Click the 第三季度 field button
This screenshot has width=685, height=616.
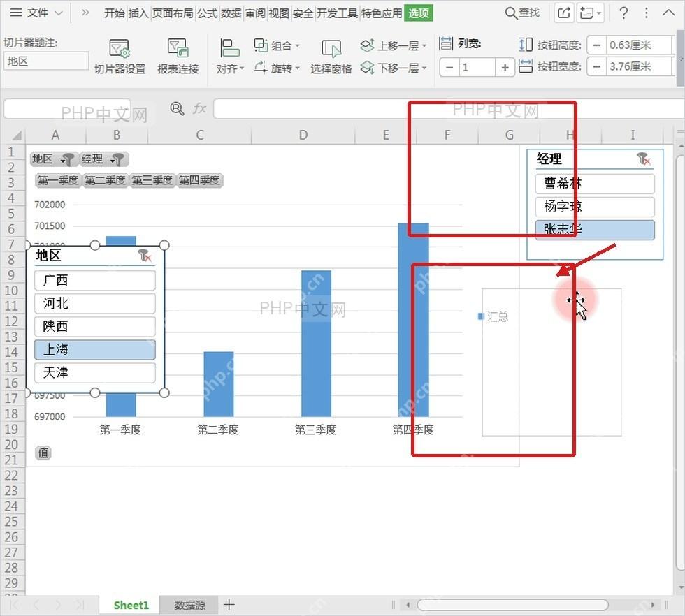(x=152, y=180)
